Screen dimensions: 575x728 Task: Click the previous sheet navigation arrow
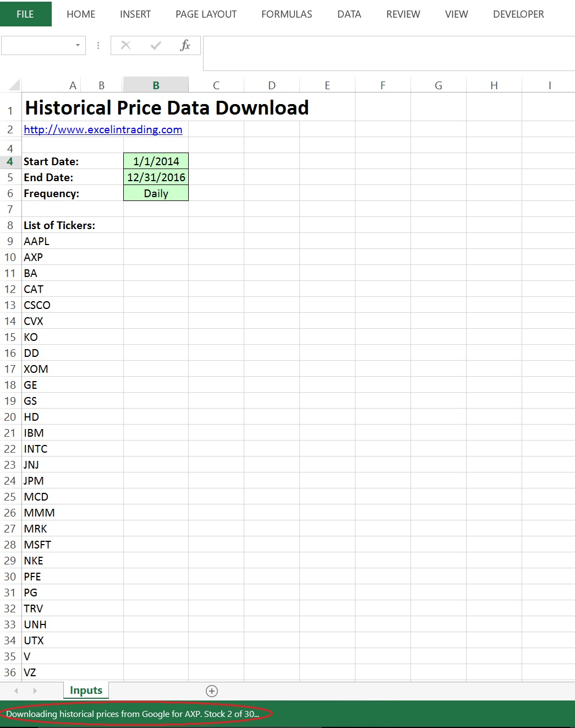17,691
